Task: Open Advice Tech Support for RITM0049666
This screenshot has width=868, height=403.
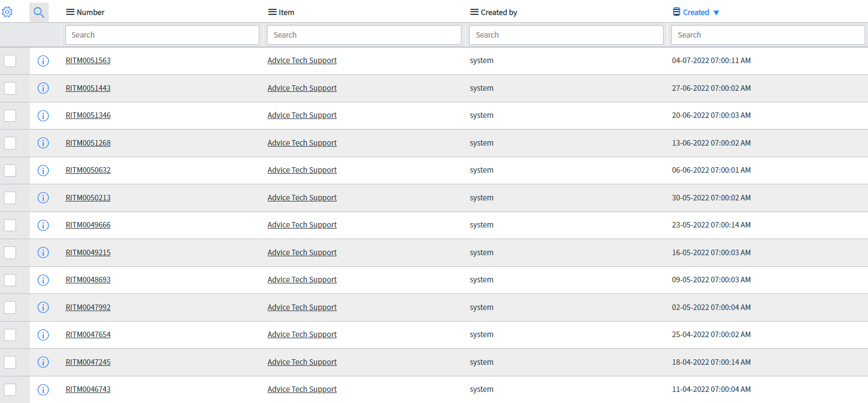Action: (302, 225)
